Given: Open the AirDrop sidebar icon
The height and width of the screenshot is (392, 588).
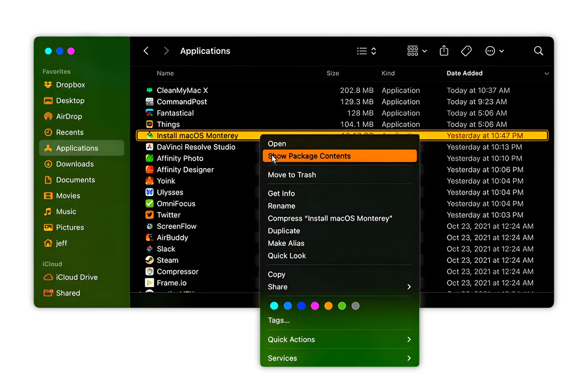Looking at the screenshot, I should coord(48,117).
